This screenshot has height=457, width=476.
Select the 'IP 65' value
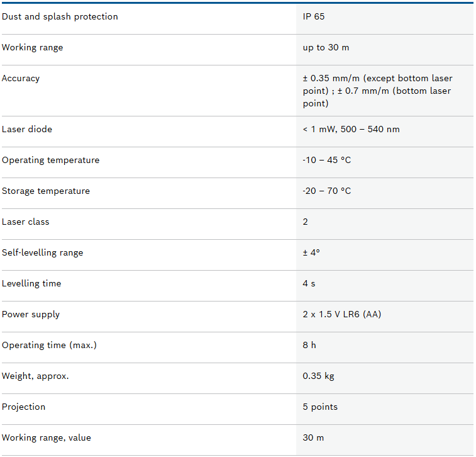(314, 17)
